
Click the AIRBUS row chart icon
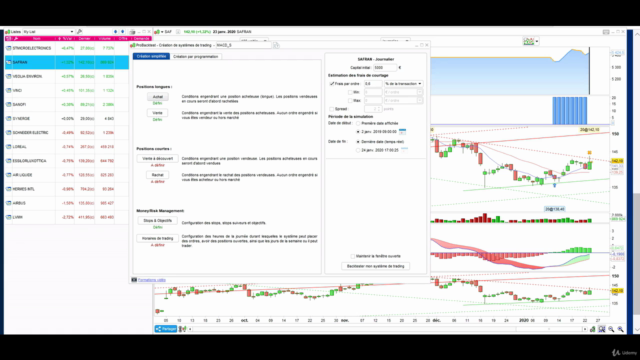(x=9, y=203)
